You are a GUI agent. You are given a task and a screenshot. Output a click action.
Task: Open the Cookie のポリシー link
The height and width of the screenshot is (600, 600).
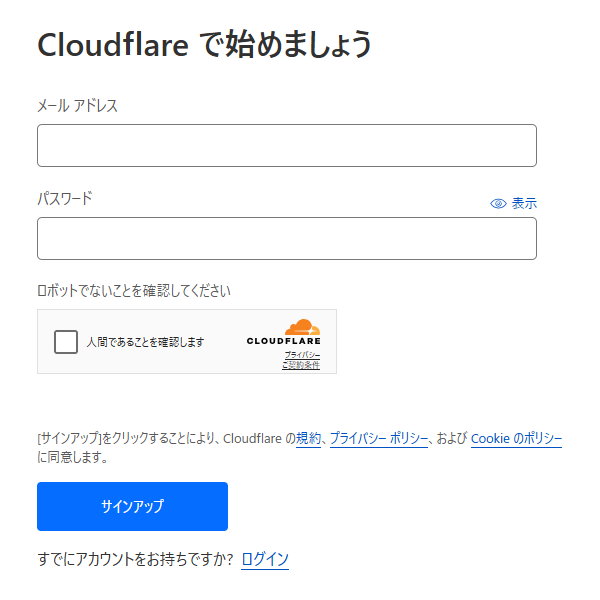(x=516, y=438)
